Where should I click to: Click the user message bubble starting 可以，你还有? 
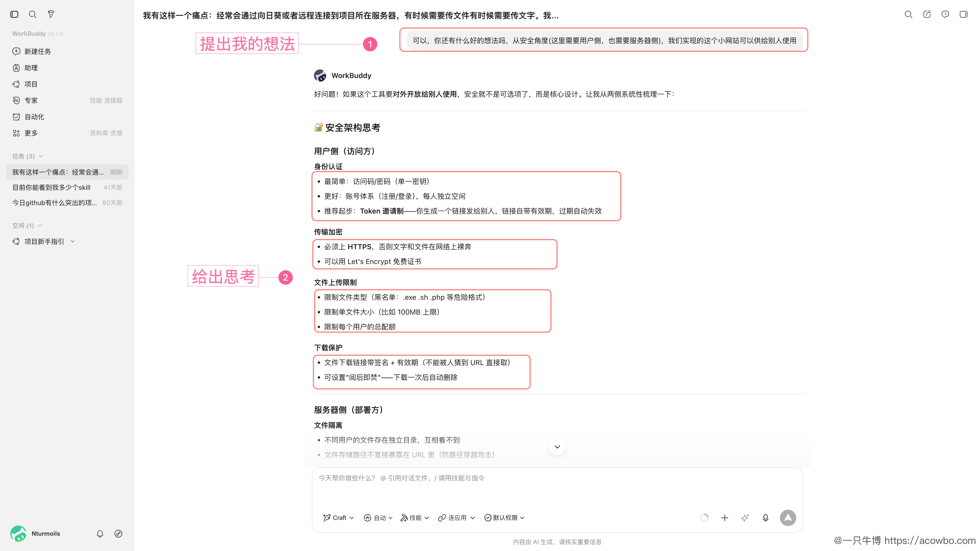[605, 40]
